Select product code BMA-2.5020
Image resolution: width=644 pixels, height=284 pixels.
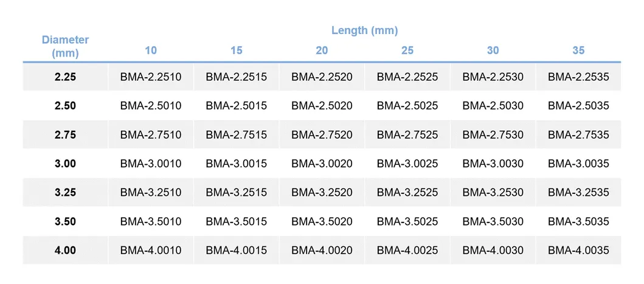(322, 106)
